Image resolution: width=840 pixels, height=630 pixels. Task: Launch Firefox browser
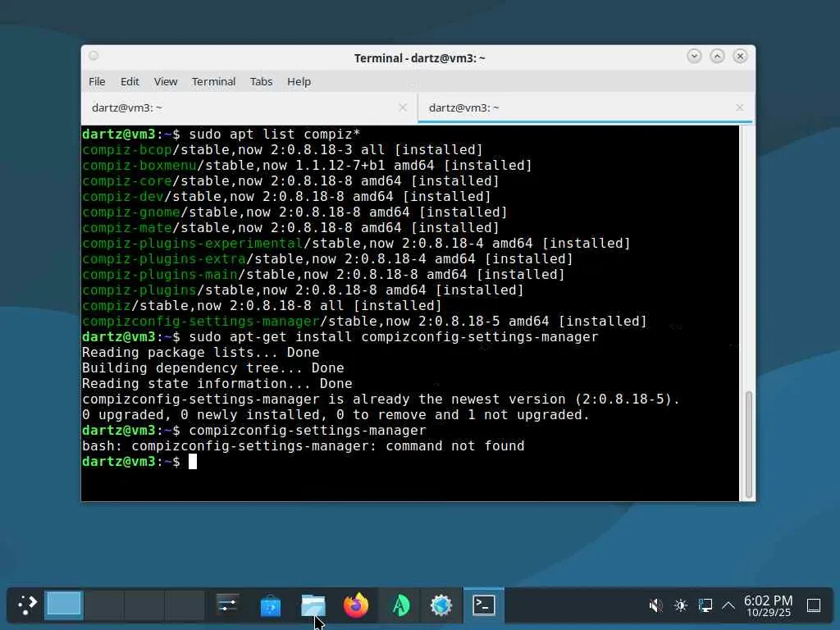pyautogui.click(x=356, y=605)
